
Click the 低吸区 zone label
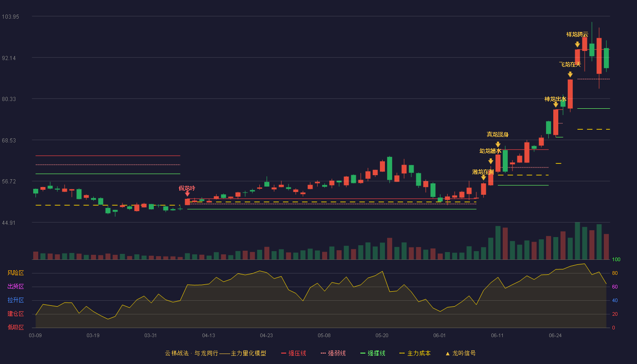tap(16, 327)
